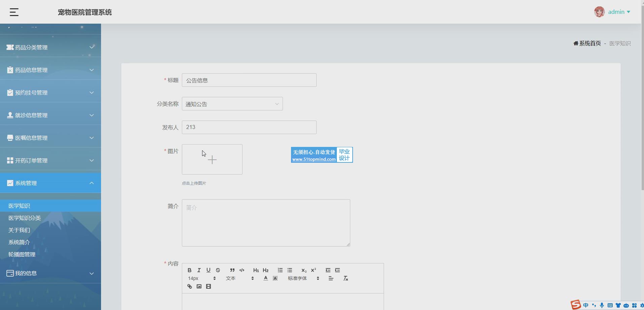Screen dimensions: 644x310
Task: Expand 开药订单管理 menu
Action: click(x=51, y=160)
